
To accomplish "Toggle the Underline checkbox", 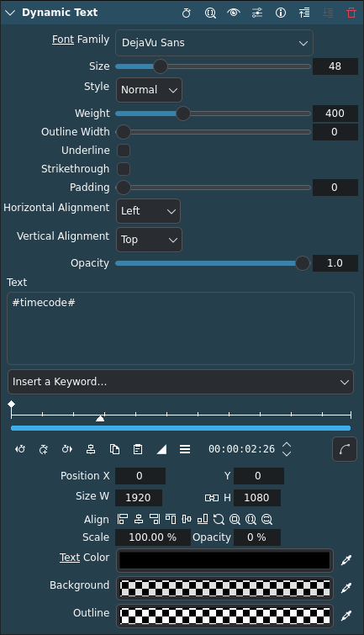I will 124,151.
